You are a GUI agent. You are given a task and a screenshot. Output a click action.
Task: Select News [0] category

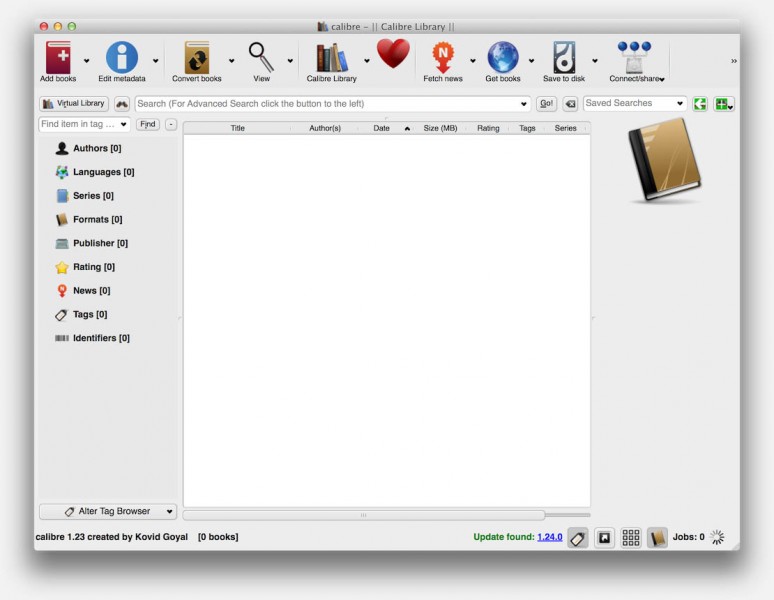pyautogui.click(x=91, y=290)
